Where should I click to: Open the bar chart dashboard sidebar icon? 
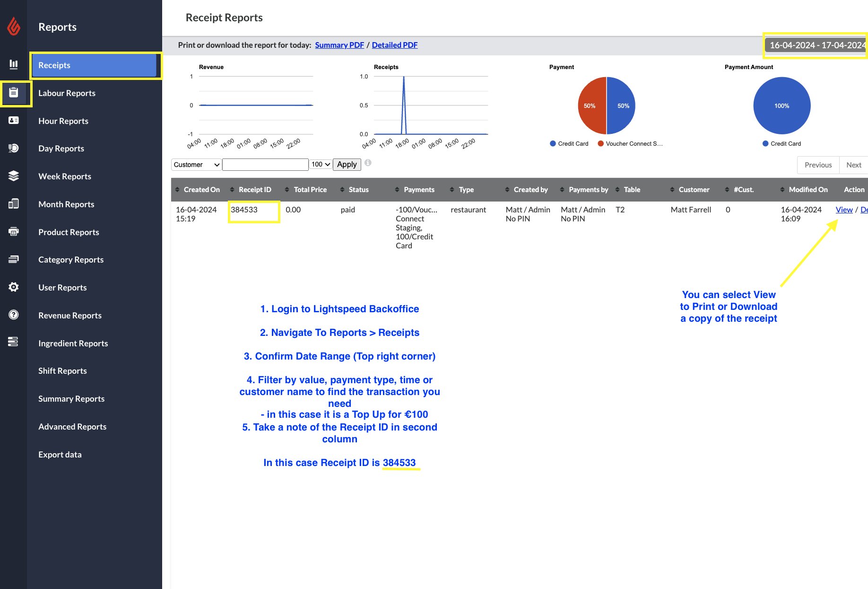[14, 64]
